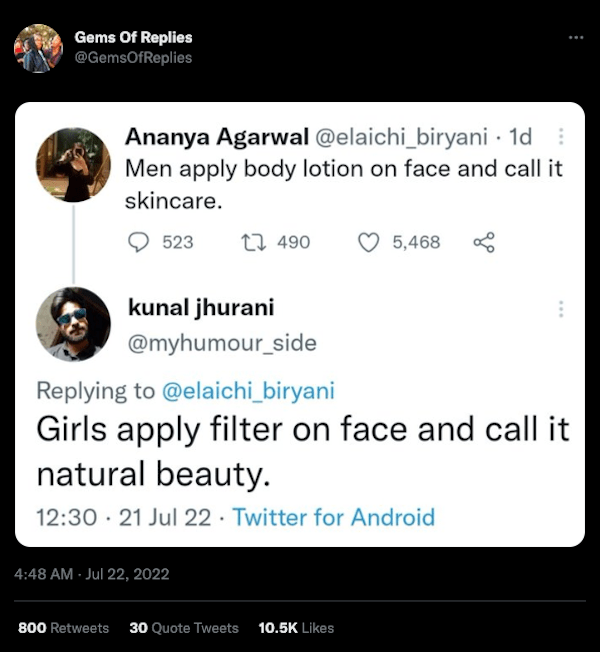600x652 pixels.
Task: Click the reply speech bubble icon
Action: [140, 242]
